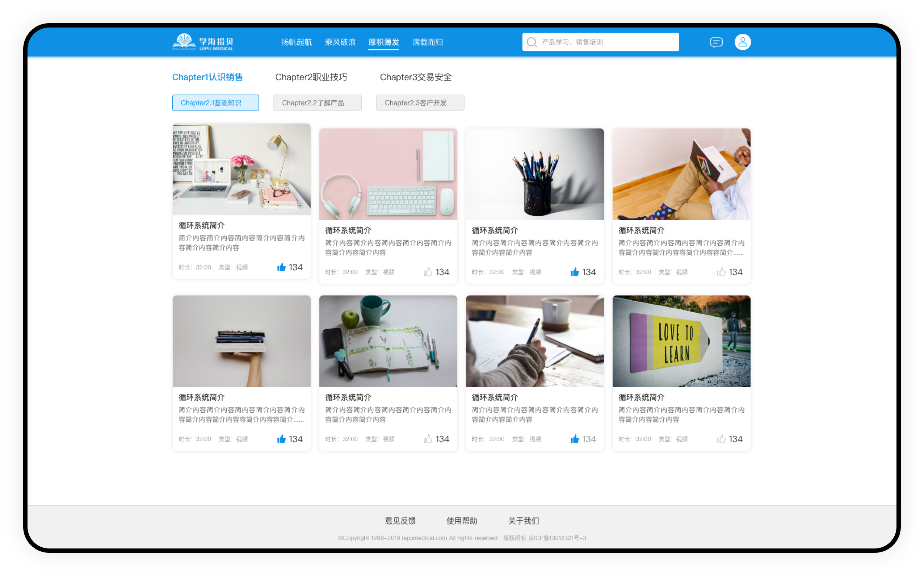Open the 关于我们 footer link
924x576 pixels.
(x=523, y=520)
